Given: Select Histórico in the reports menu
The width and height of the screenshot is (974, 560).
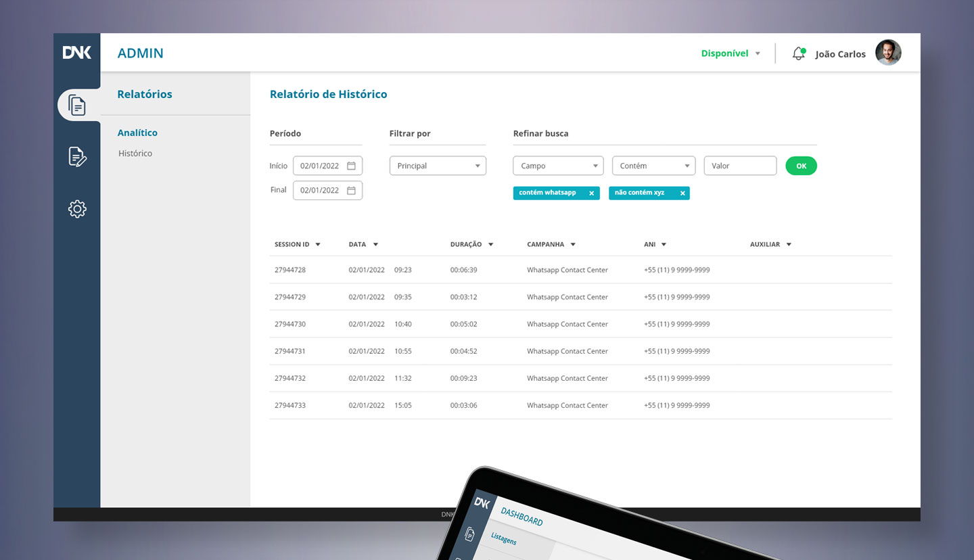Looking at the screenshot, I should tap(135, 154).
